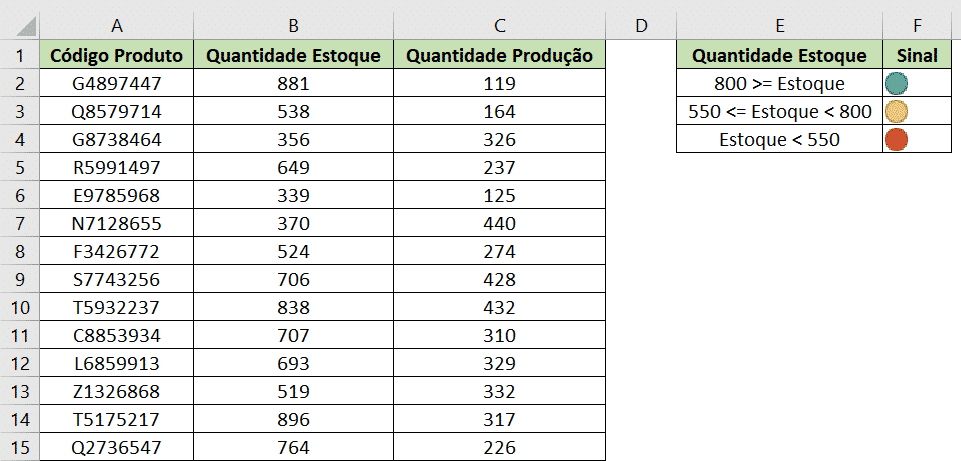This screenshot has height=461, width=961.
Task: Select column F header
Action: (x=917, y=25)
